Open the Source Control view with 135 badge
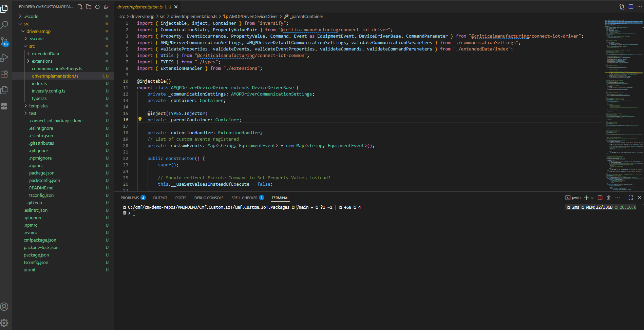Screen dimensions: 644x330 pos(4,41)
